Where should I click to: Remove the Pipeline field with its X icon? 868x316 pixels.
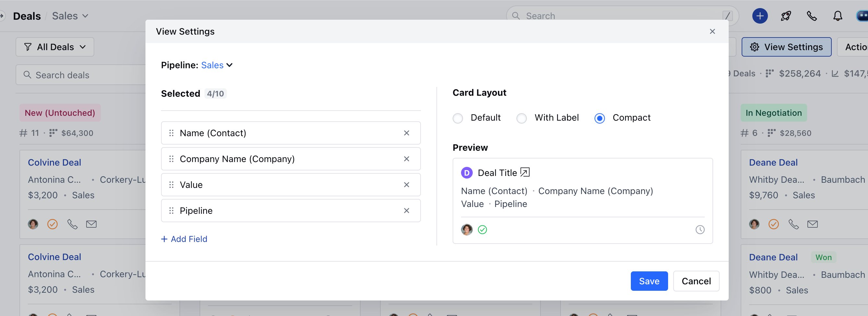coord(407,210)
